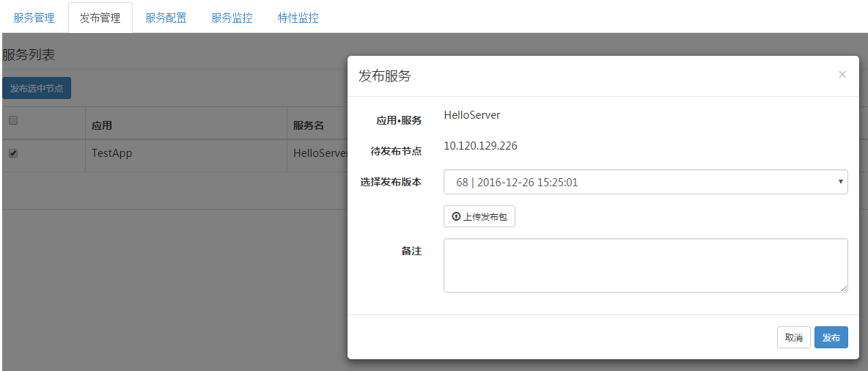Close the 发布服务 dialog with ×

(842, 74)
